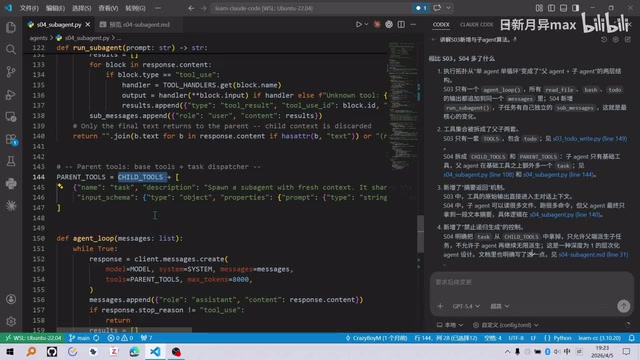
Task: Open notifications bell in the status bar
Action: click(631, 338)
